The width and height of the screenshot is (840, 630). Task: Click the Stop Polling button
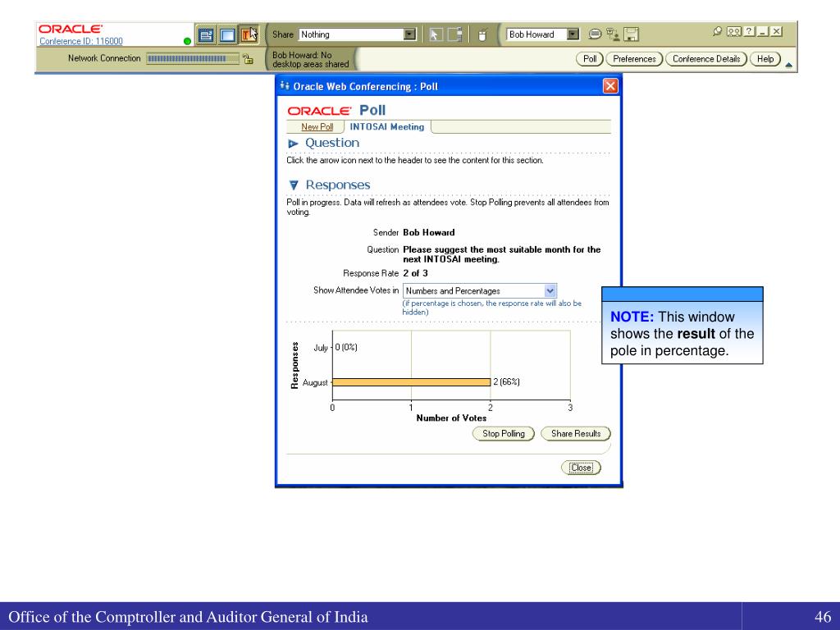pos(503,433)
